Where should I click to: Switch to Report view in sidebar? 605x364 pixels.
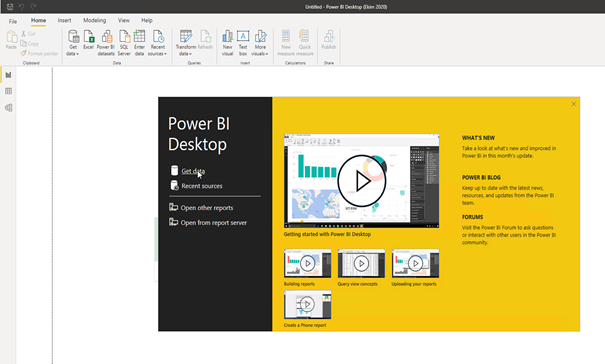[x=8, y=75]
